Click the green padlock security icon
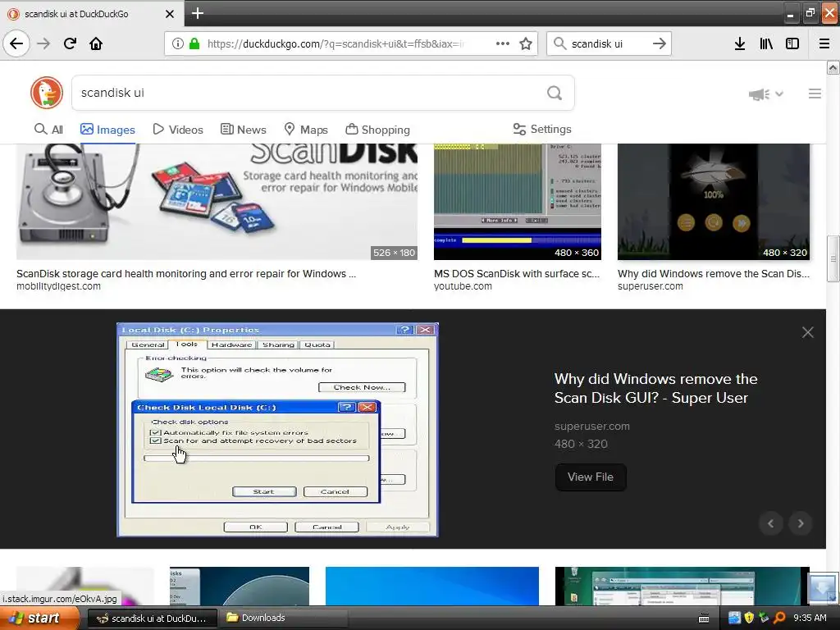This screenshot has height=630, width=840. pyautogui.click(x=194, y=43)
